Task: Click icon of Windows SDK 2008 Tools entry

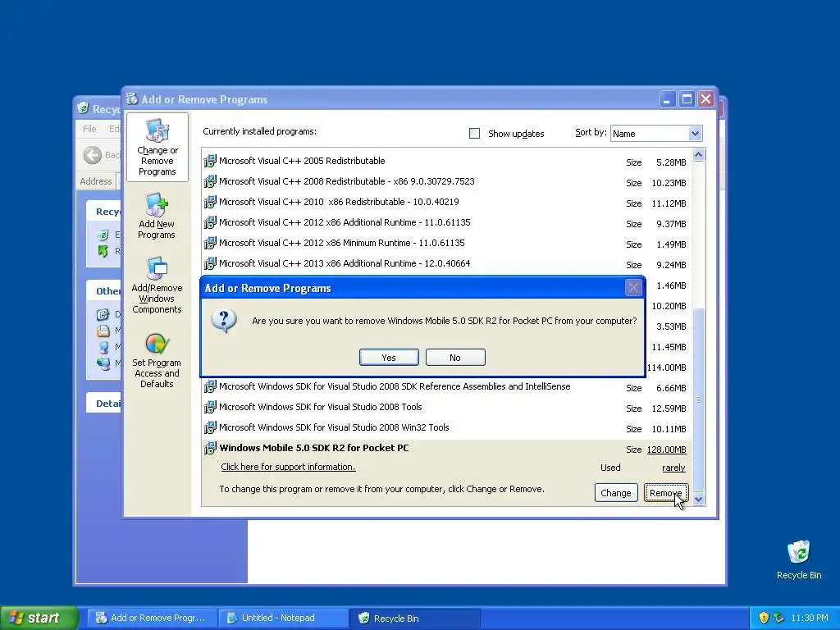Action: [210, 407]
